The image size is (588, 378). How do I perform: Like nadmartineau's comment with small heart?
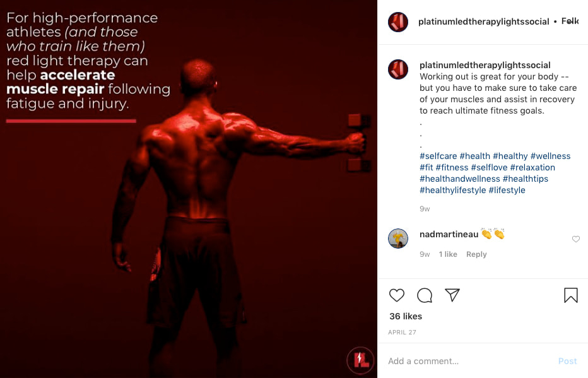click(x=576, y=239)
